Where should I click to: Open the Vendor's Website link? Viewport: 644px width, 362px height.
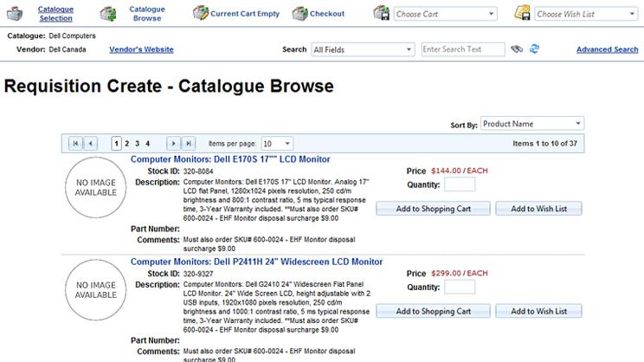141,49
